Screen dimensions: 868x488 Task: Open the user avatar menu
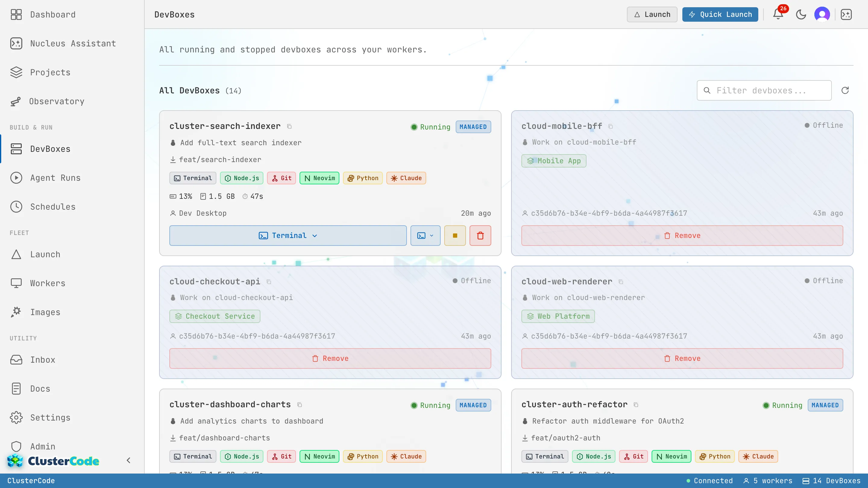click(x=822, y=14)
